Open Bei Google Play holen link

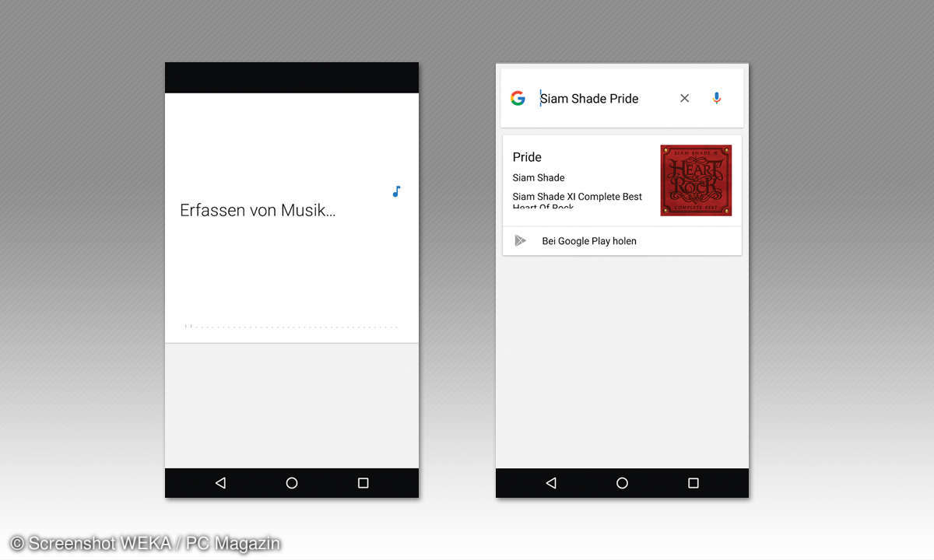coord(589,241)
